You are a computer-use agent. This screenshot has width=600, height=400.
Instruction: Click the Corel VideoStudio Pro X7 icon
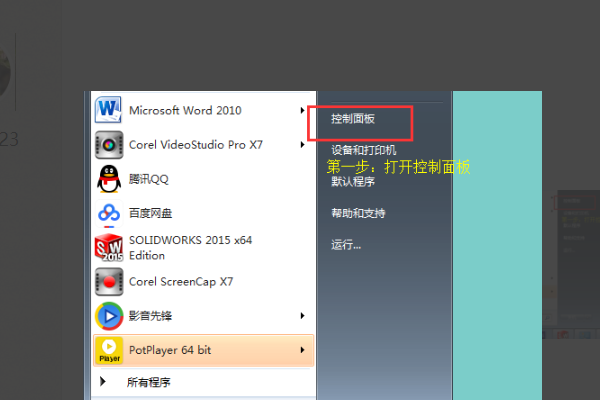[109, 145]
